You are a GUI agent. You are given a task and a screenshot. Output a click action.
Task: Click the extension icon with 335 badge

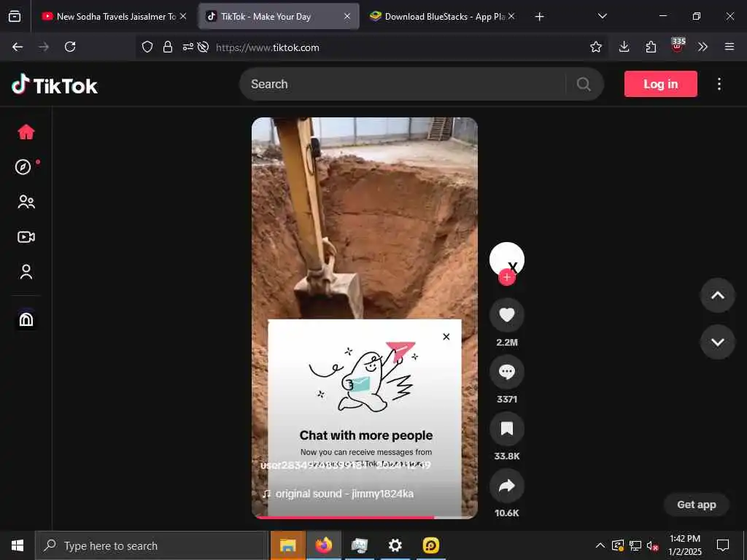(678, 44)
